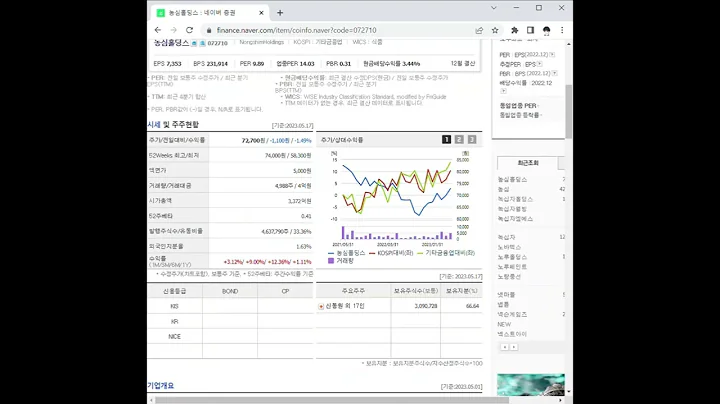Screen dimensions: 720x404
Task: Open 녹십자웰빙 in recent list
Action: (x=512, y=209)
